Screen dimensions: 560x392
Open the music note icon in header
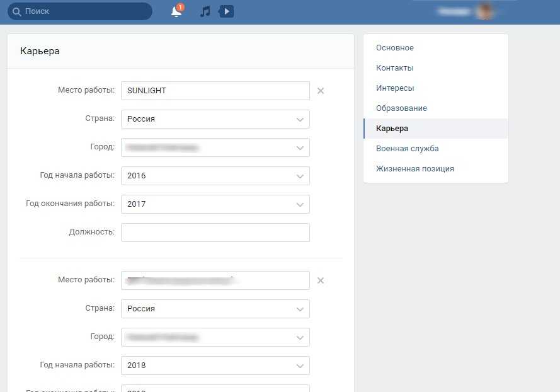click(205, 11)
